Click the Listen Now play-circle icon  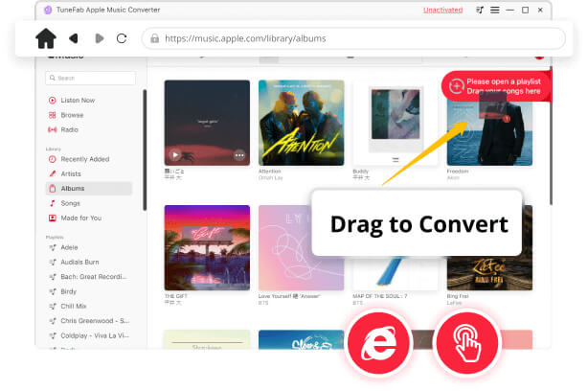(52, 101)
